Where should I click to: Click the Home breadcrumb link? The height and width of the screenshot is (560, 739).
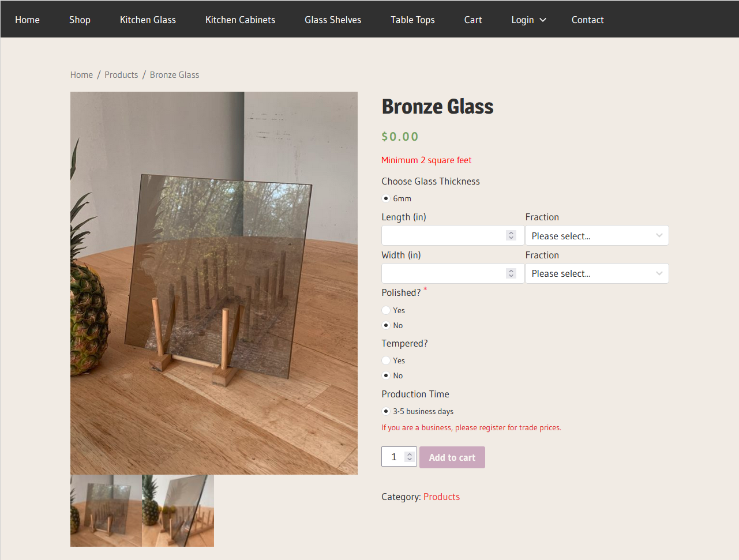pos(81,75)
